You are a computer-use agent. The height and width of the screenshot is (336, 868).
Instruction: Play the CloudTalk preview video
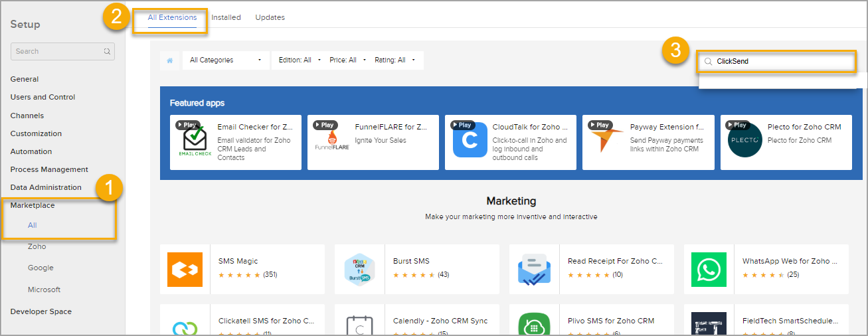462,125
